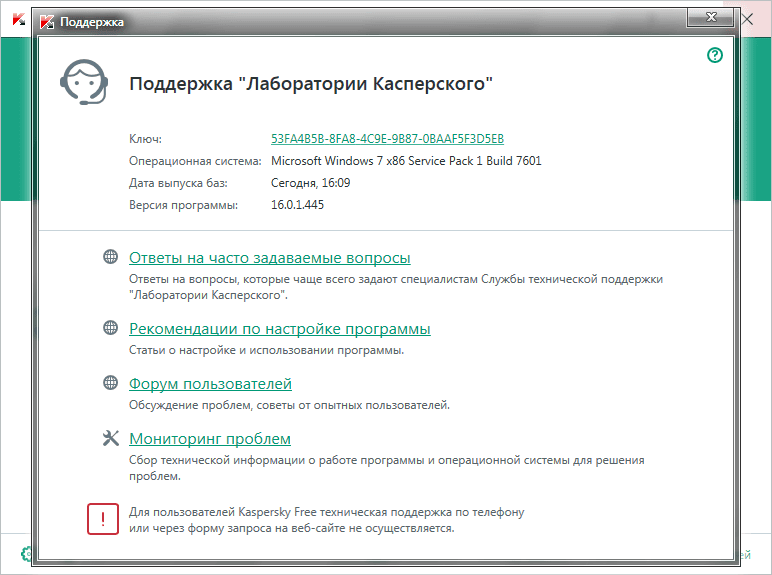Open the help question mark icon

click(715, 55)
